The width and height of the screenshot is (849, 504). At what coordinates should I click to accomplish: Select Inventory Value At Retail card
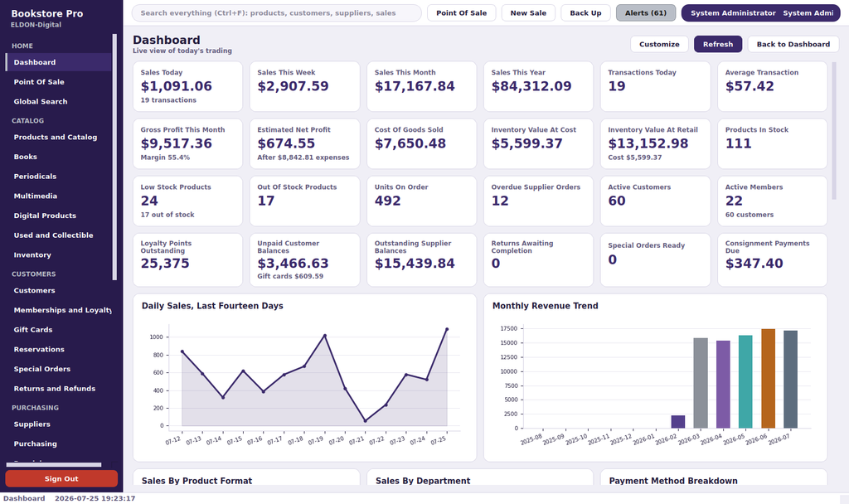point(655,143)
